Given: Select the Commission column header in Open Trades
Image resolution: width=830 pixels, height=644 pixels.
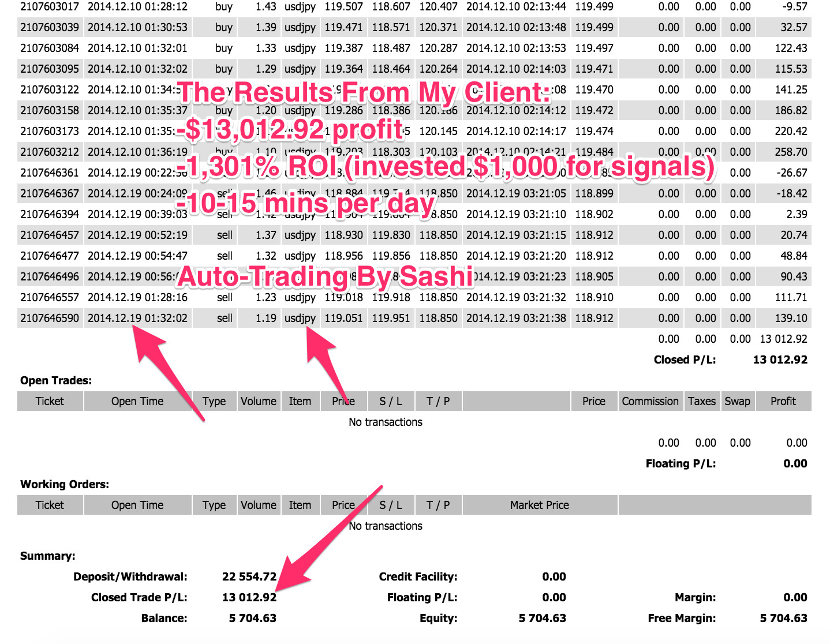Looking at the screenshot, I should pyautogui.click(x=650, y=401).
